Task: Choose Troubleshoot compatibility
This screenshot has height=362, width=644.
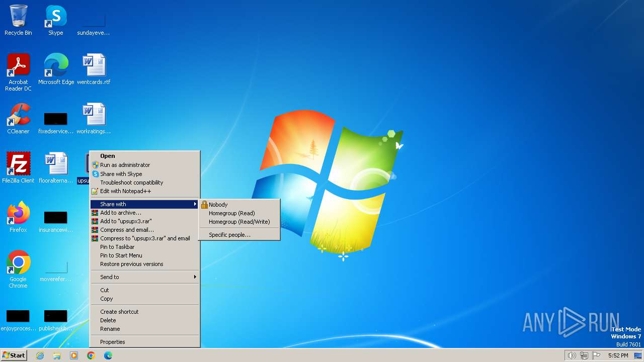Action: [145, 183]
